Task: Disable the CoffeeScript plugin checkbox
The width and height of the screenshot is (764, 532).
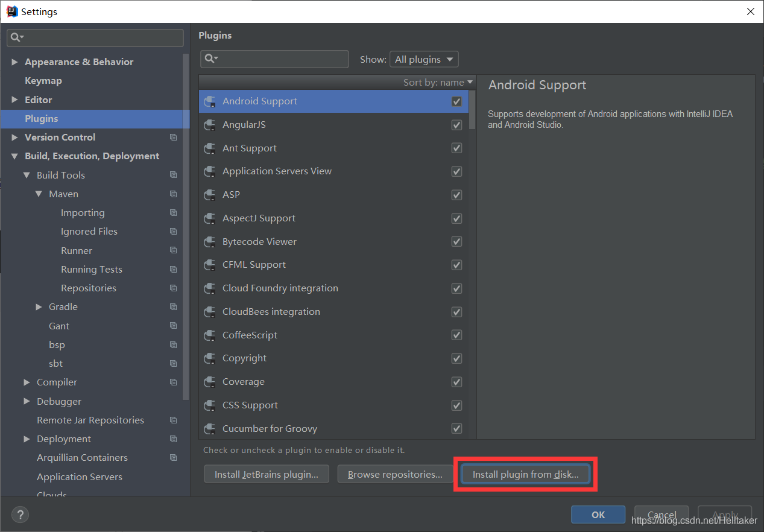Action: tap(457, 335)
